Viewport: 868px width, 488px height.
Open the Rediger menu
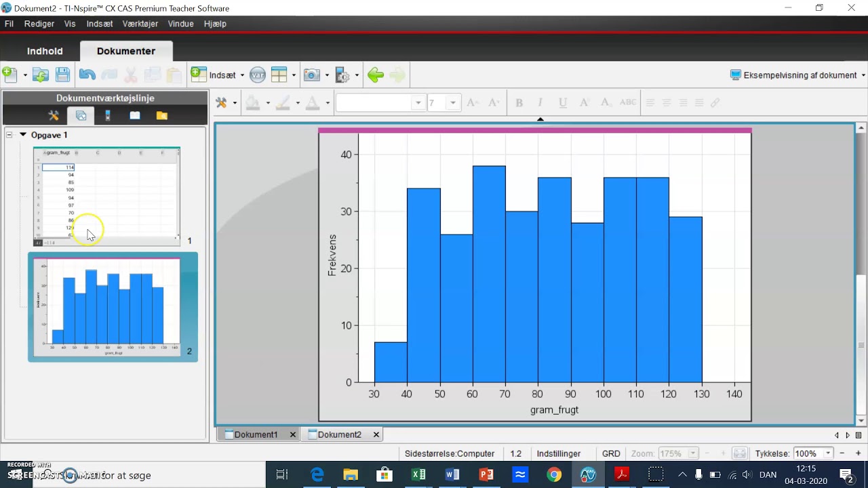(39, 24)
